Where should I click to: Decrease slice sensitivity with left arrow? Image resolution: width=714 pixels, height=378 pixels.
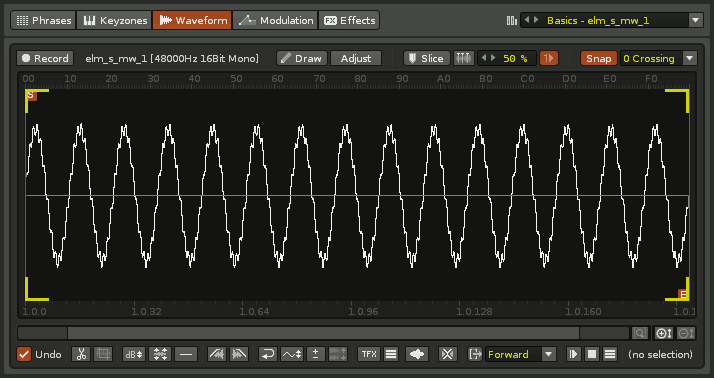pos(484,58)
